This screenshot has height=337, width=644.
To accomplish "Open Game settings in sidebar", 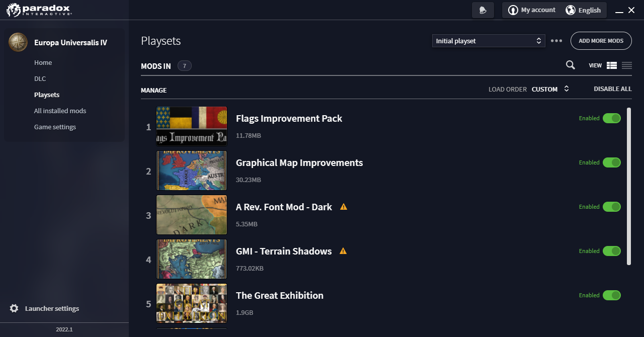I will click(x=55, y=127).
